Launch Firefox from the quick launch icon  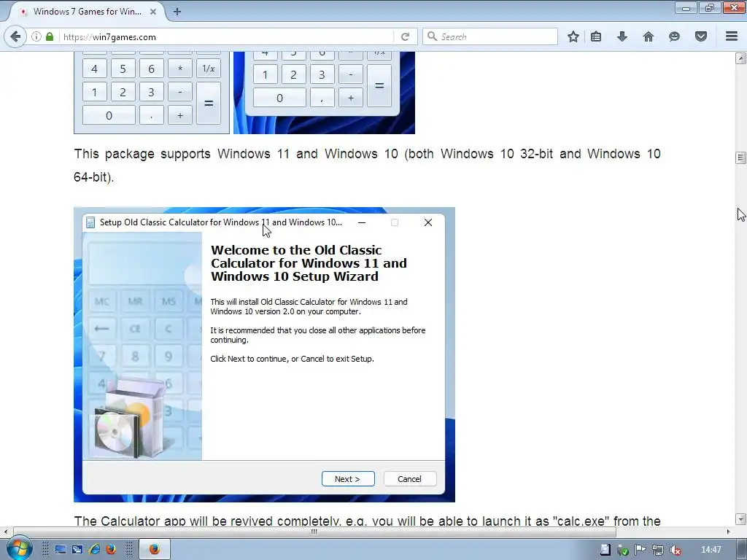(111, 549)
